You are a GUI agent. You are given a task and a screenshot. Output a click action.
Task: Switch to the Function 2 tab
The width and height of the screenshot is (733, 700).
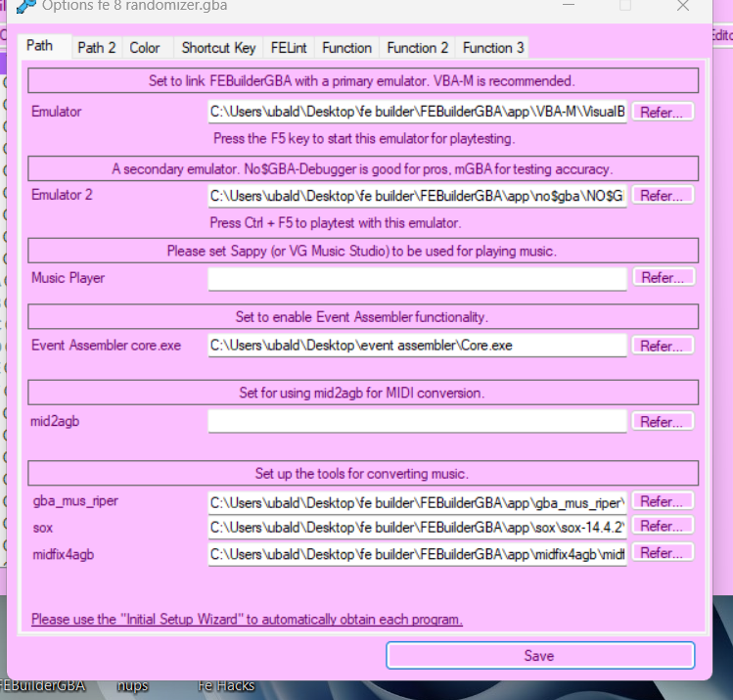(x=418, y=47)
